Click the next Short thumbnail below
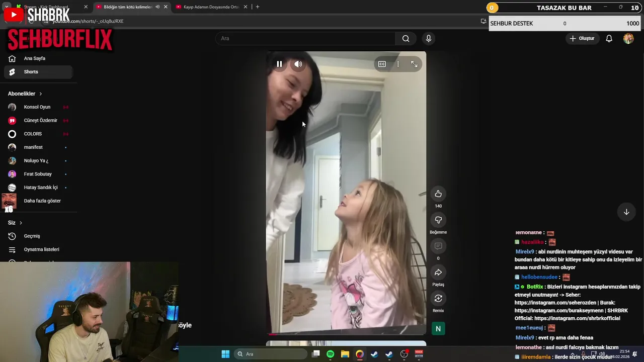 (x=346, y=343)
